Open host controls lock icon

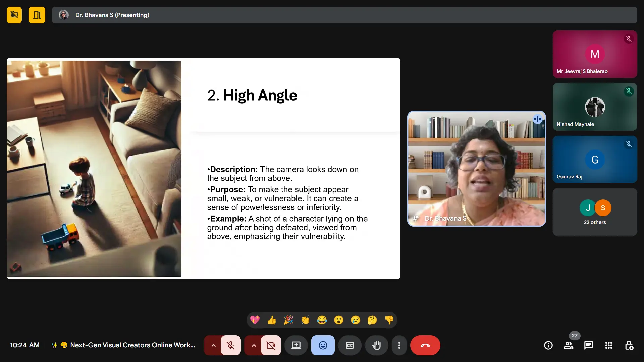[629, 345]
